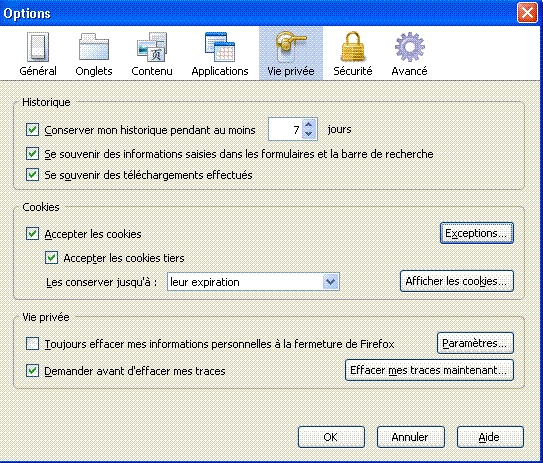Toggle Se souvenir des téléchargements effectués
This screenshot has height=463, width=543.
[x=33, y=175]
